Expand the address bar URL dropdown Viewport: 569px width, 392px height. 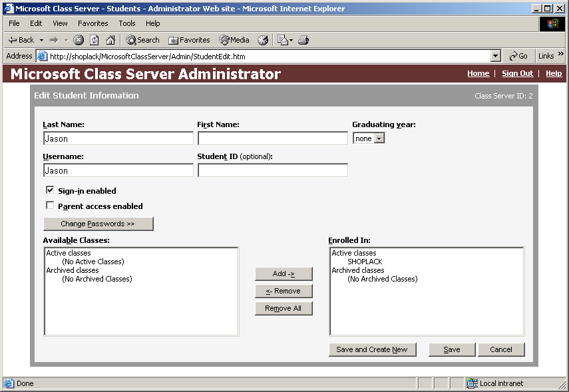tap(495, 56)
